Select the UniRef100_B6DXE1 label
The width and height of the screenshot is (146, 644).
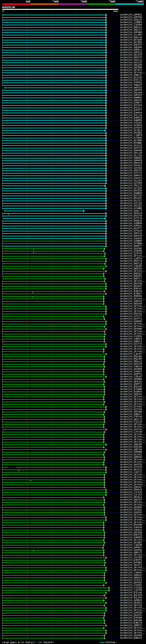pyautogui.click(x=131, y=268)
